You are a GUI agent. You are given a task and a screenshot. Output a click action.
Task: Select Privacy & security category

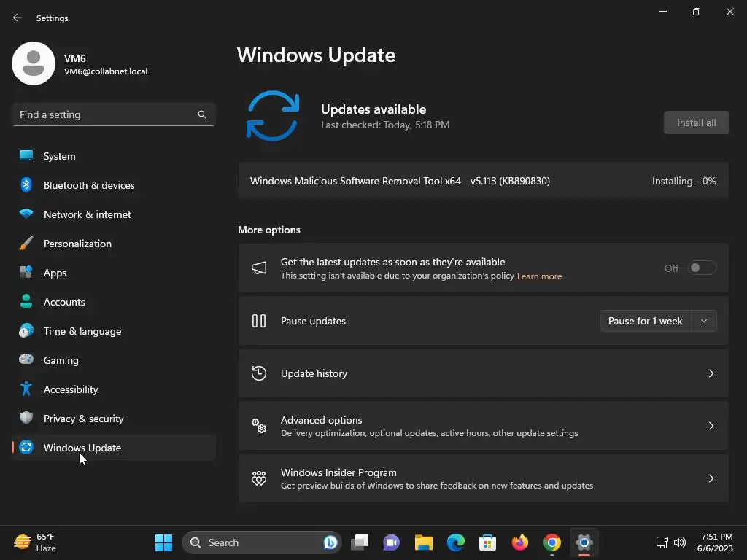click(x=113, y=419)
